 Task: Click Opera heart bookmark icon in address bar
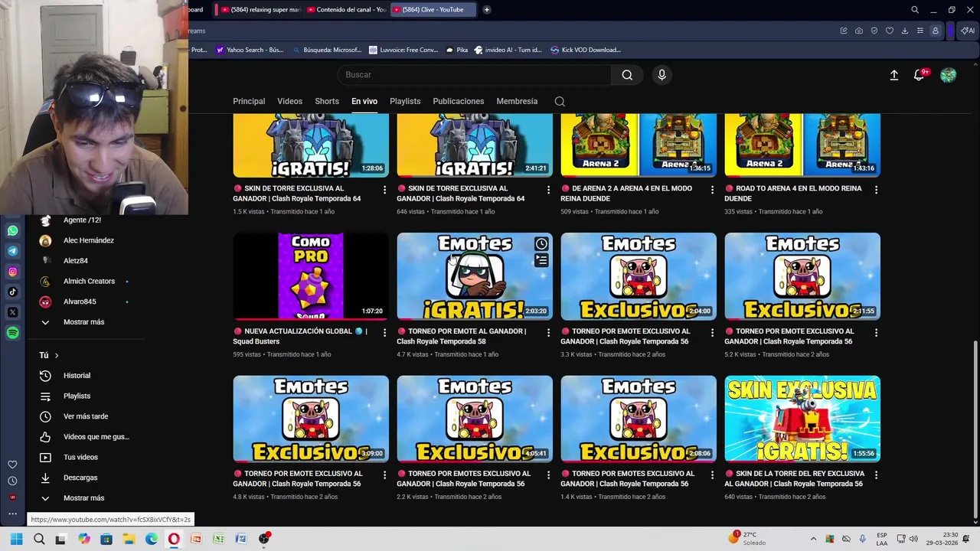[x=889, y=31]
